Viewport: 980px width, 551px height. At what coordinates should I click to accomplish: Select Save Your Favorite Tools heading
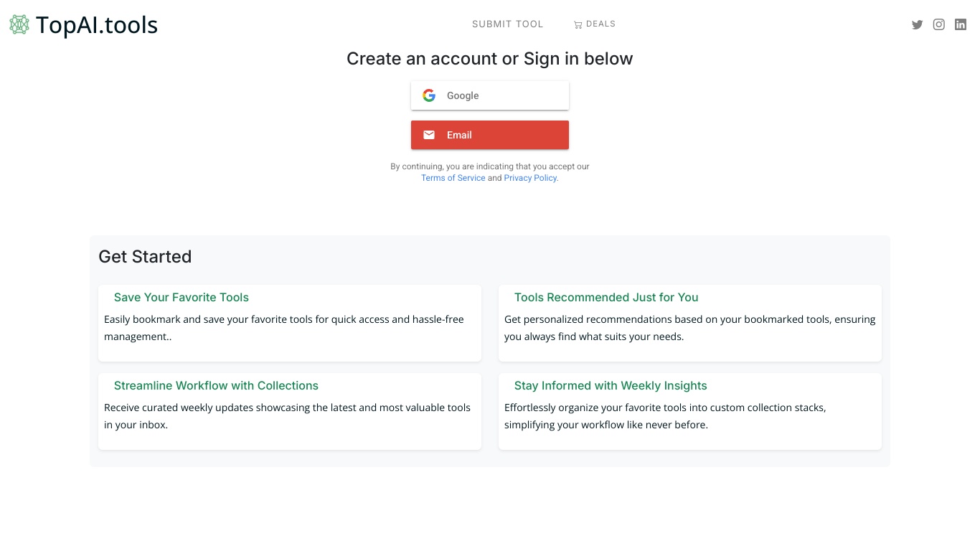click(182, 297)
